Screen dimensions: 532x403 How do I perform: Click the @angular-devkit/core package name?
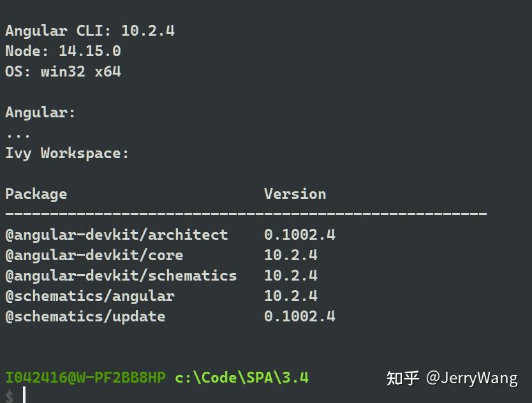pos(94,255)
